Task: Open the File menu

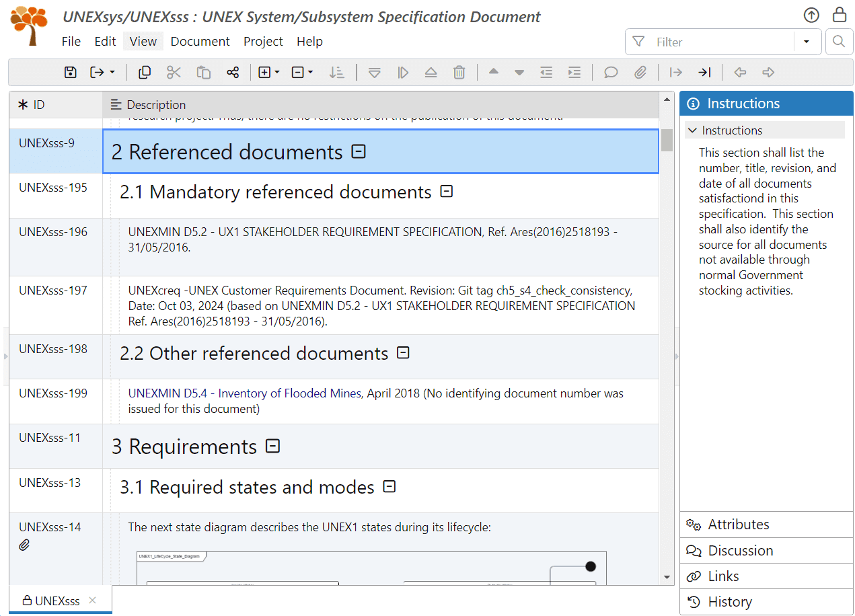Action: tap(71, 41)
